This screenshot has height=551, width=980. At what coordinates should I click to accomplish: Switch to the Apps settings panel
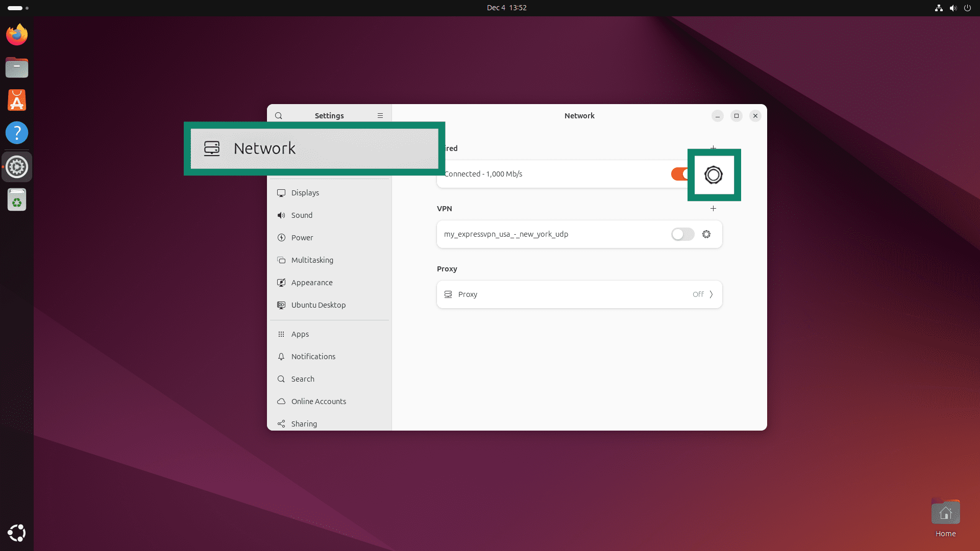tap(329, 334)
